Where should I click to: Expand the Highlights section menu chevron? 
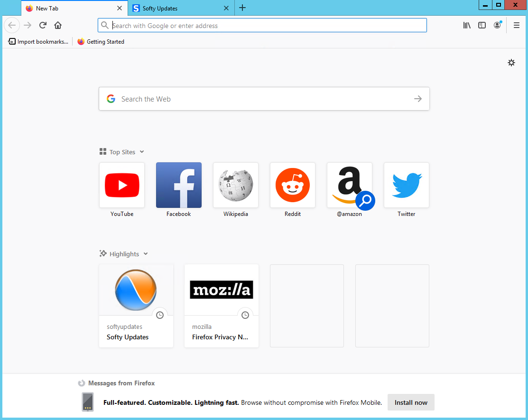[146, 253]
